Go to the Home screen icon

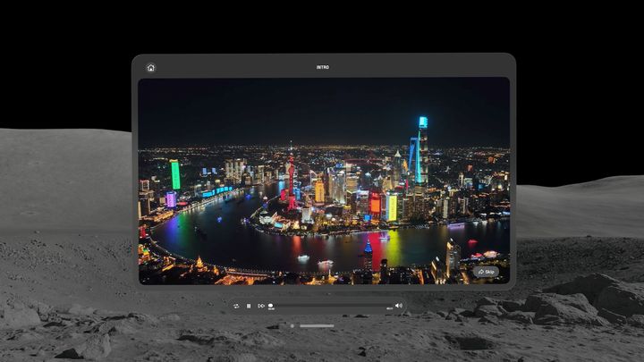[x=151, y=68]
